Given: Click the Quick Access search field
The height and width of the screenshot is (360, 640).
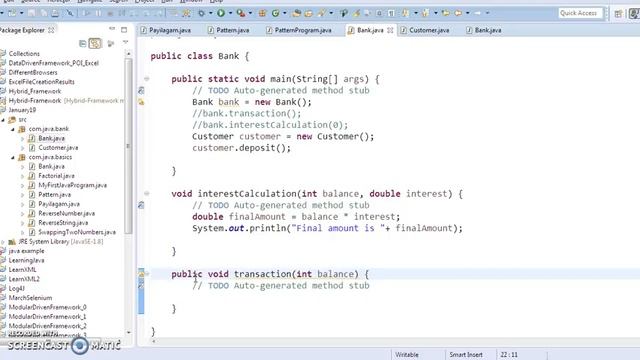Looking at the screenshot, I should 579,13.
